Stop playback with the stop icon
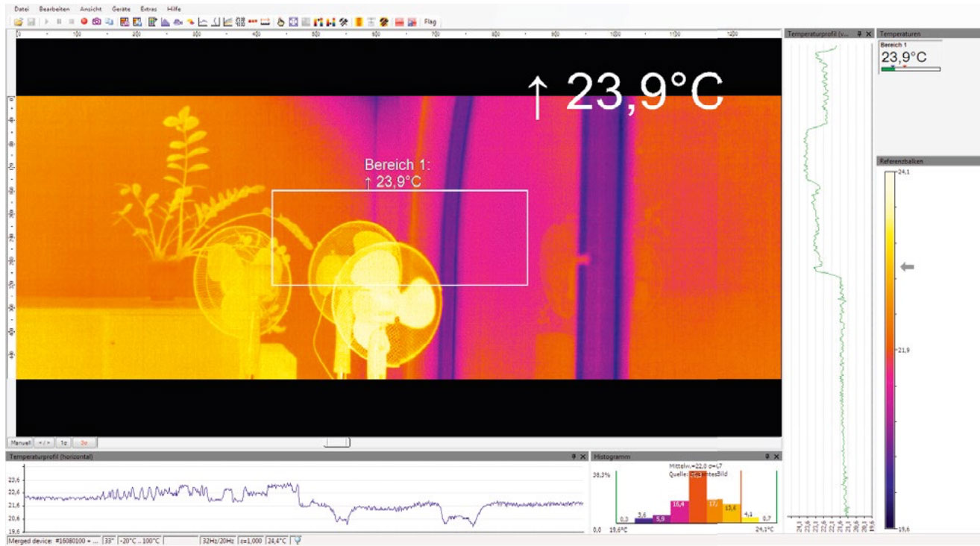This screenshot has width=980, height=546. [x=71, y=23]
